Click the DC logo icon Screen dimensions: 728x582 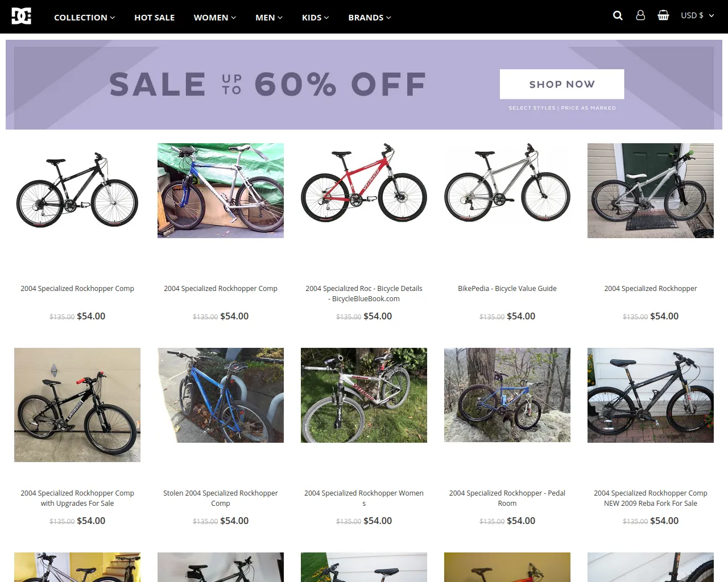pyautogui.click(x=22, y=16)
